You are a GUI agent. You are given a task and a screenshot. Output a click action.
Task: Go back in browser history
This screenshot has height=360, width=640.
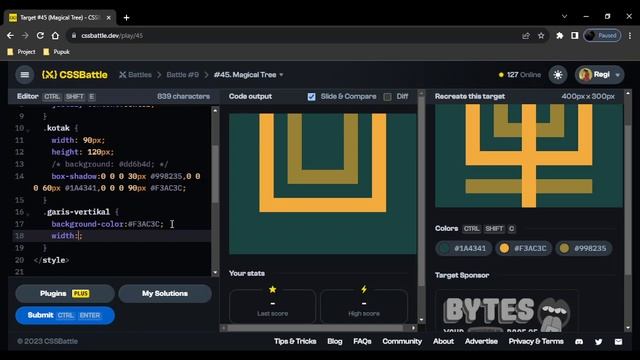[x=10, y=36]
